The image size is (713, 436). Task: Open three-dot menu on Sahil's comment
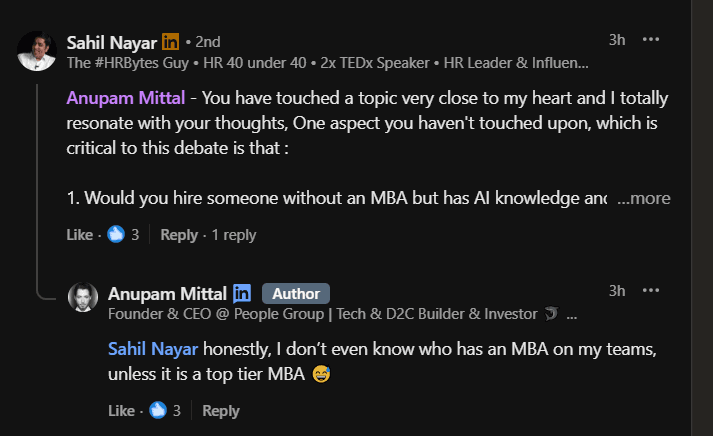[651, 40]
